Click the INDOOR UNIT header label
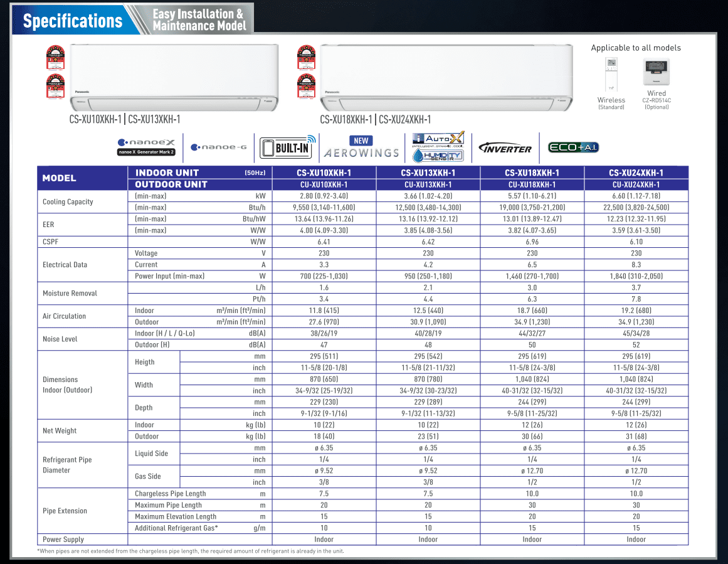The image size is (728, 564). tap(167, 173)
